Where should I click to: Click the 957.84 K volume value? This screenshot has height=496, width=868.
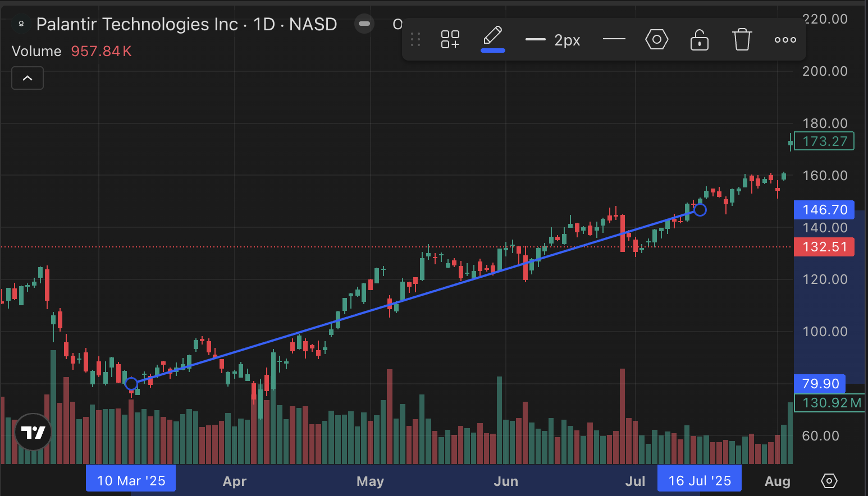101,51
